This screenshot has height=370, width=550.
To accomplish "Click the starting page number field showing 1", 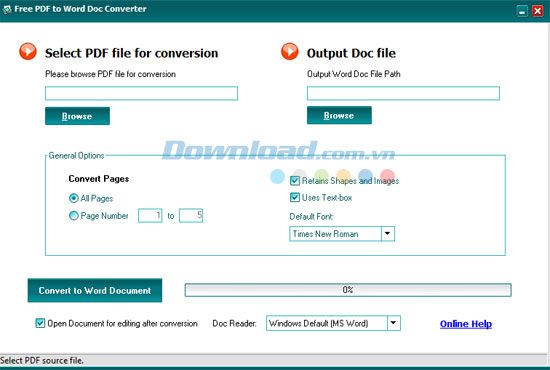I will pyautogui.click(x=150, y=215).
